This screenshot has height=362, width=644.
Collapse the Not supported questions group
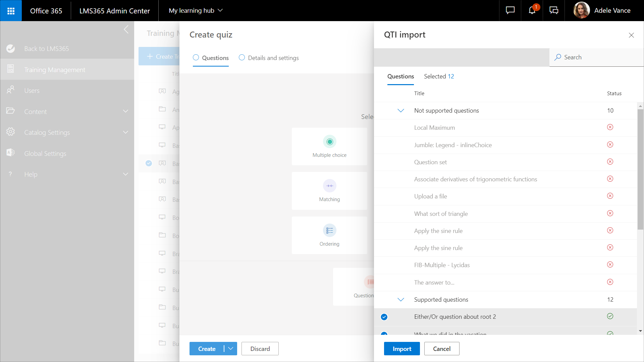tap(400, 111)
